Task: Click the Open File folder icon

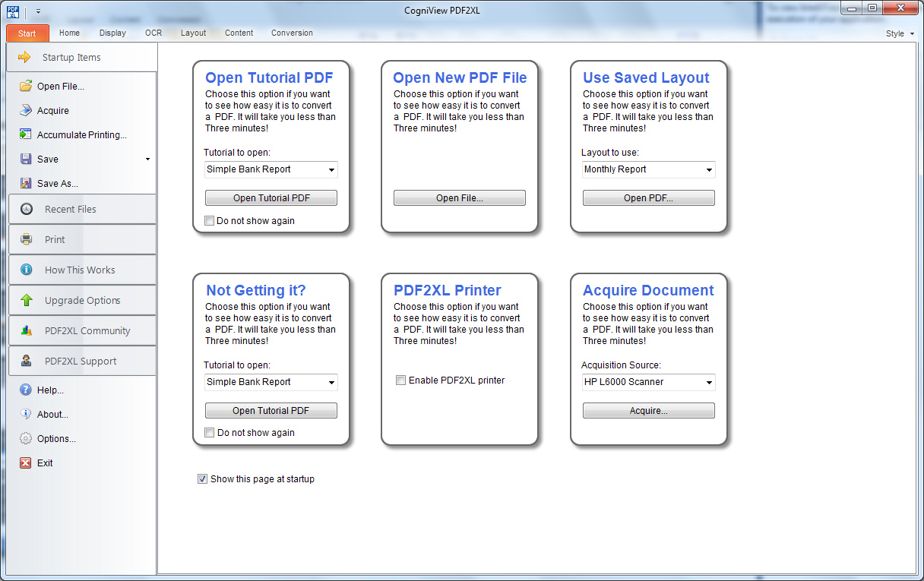Action: [26, 86]
